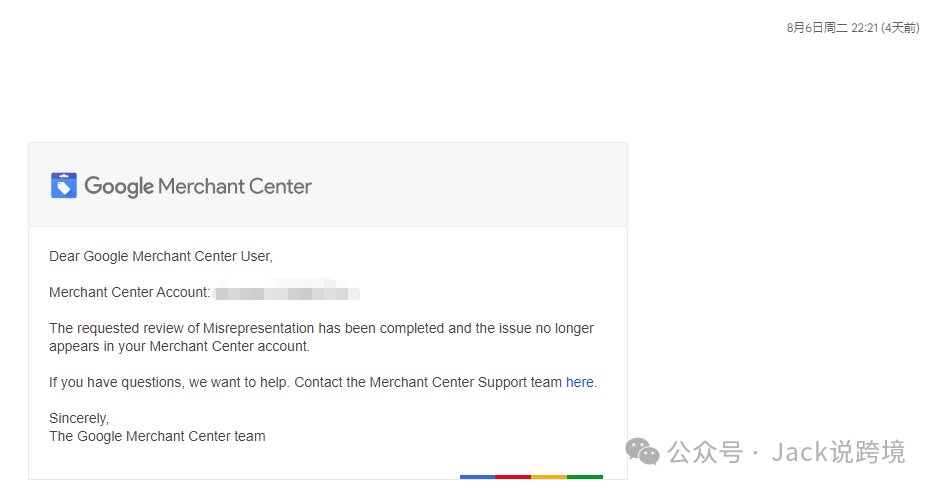Select the green segment of the footer bar
The image size is (935, 489).
(585, 477)
